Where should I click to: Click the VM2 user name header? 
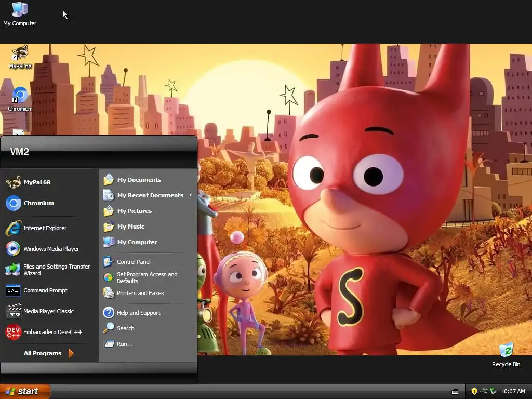click(x=19, y=152)
